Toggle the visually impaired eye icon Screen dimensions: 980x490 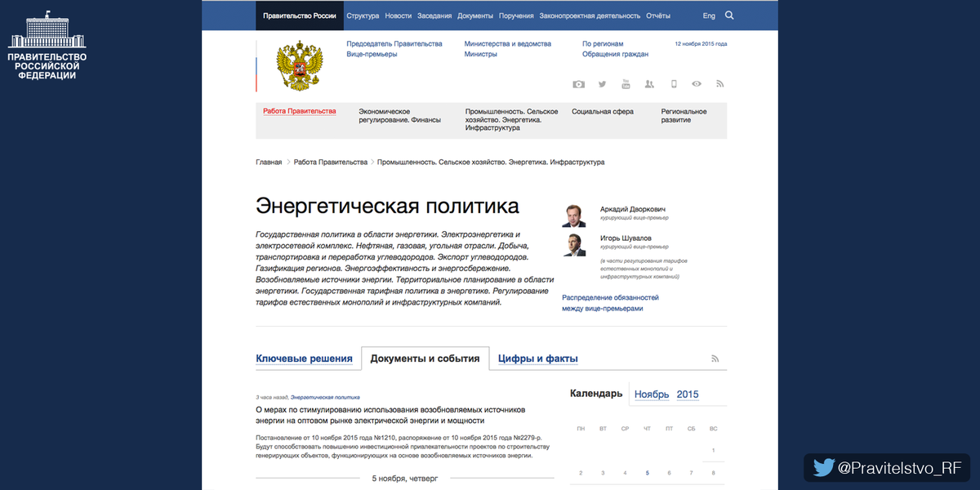pos(697,84)
